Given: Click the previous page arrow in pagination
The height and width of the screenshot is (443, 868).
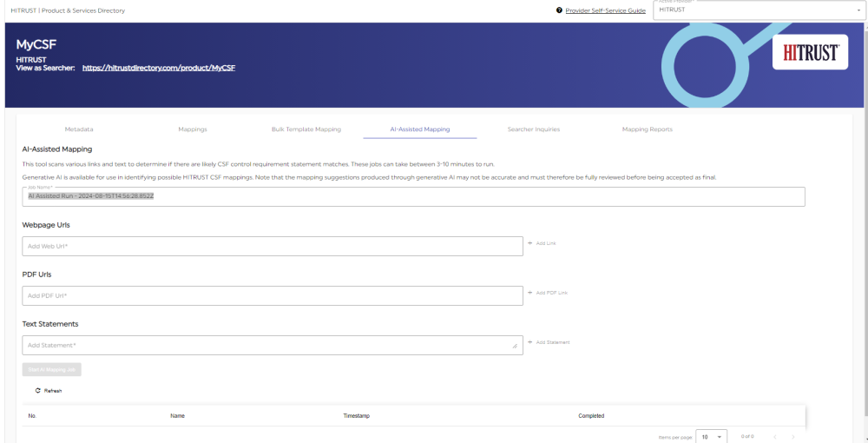Looking at the screenshot, I should (x=775, y=437).
